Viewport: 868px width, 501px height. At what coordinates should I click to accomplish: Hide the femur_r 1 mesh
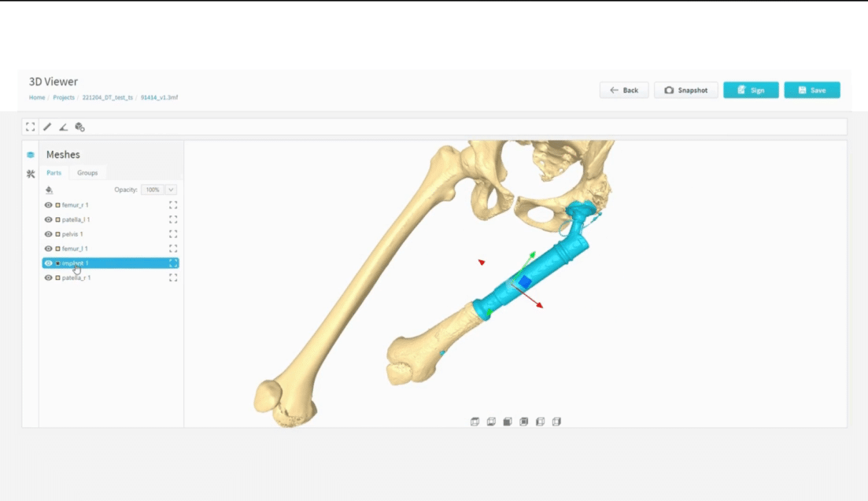48,205
